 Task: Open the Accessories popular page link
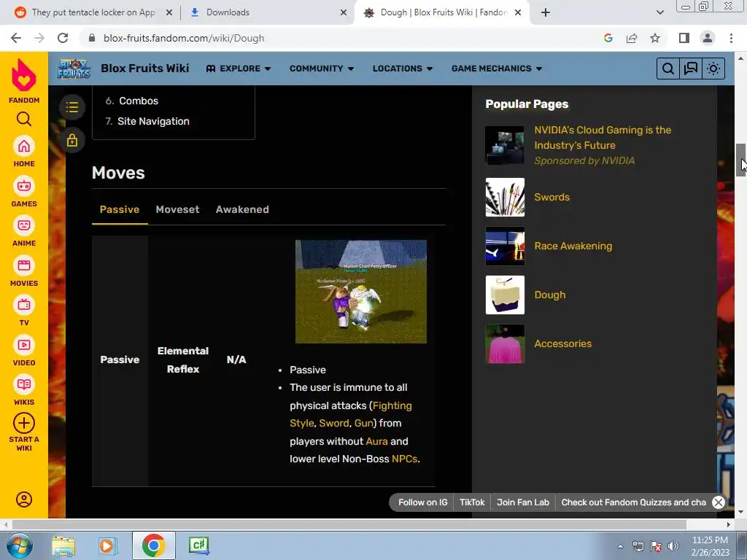pyautogui.click(x=562, y=344)
